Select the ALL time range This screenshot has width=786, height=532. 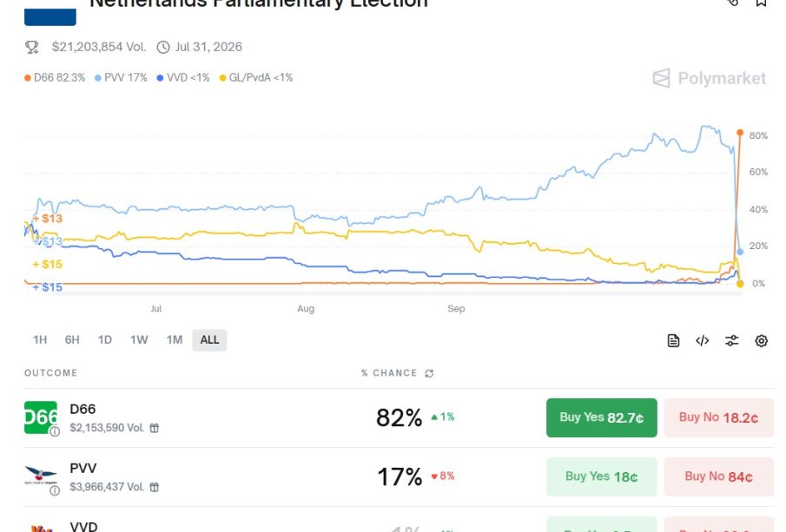209,340
